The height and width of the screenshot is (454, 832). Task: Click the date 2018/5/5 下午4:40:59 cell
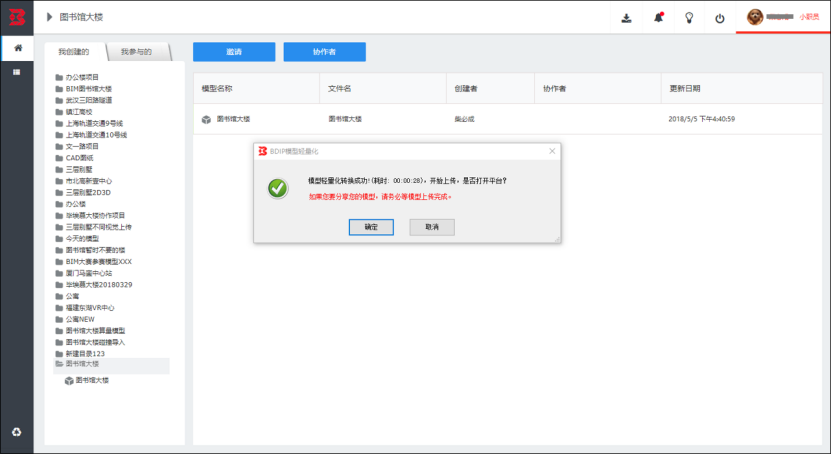point(701,119)
